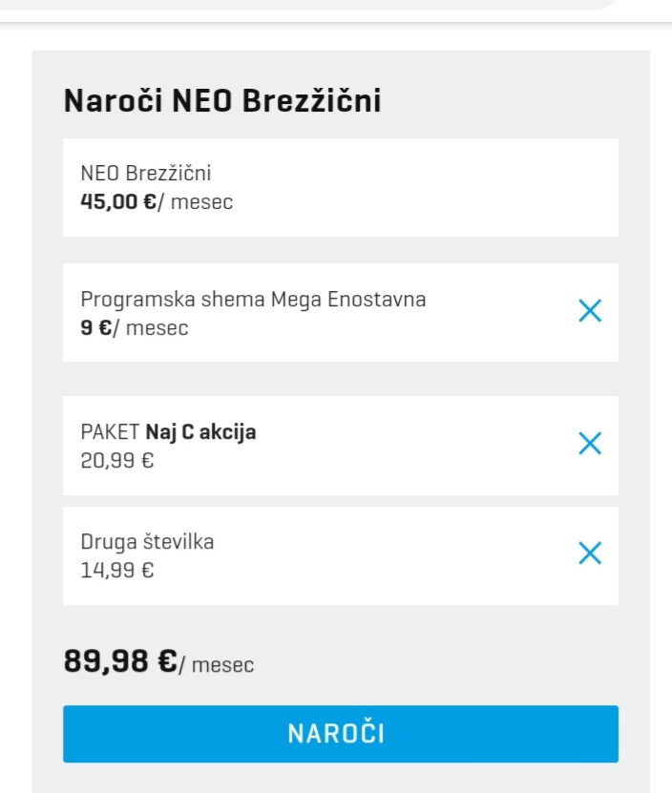
Task: Click the 89,98 € total amount
Action: coord(120,660)
